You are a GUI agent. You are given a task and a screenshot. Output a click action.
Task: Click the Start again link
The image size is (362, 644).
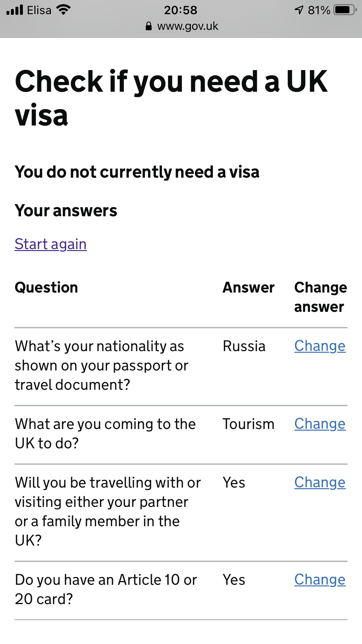coord(51,244)
